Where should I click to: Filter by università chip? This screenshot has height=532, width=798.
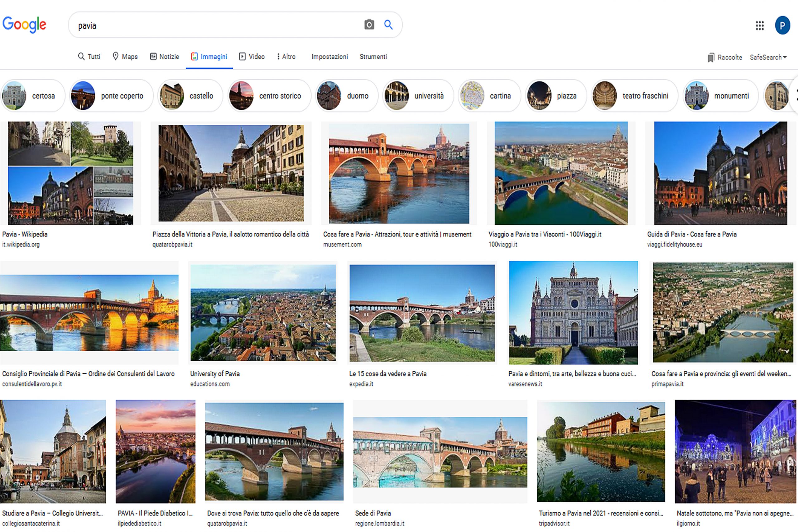click(418, 96)
